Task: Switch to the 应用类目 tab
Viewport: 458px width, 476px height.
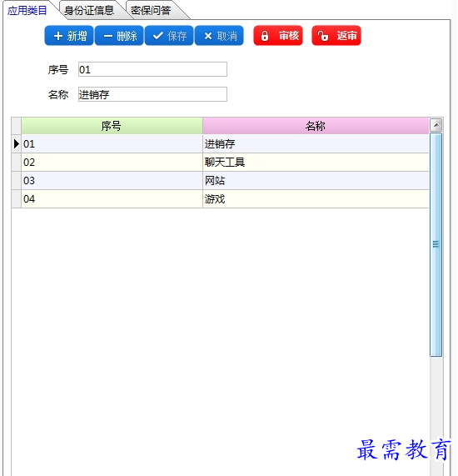Action: [27, 11]
